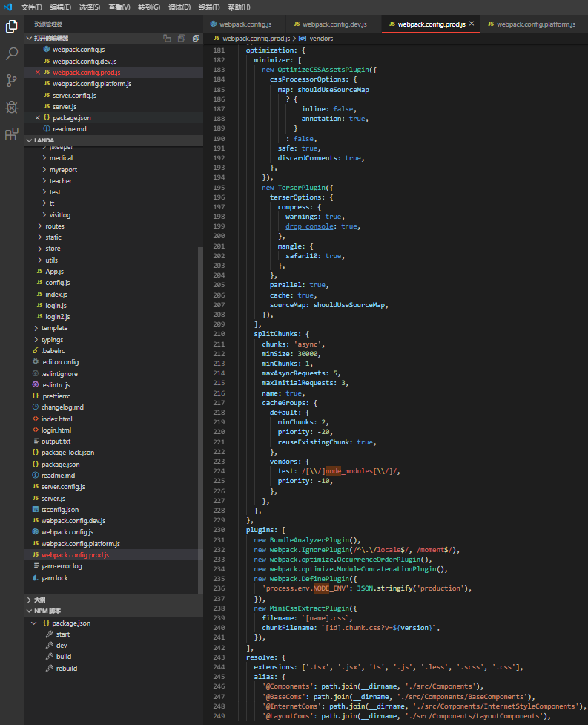The height and width of the screenshot is (725, 588).
Task: Collapse the NPM 脚本 section
Action: (x=113, y=611)
